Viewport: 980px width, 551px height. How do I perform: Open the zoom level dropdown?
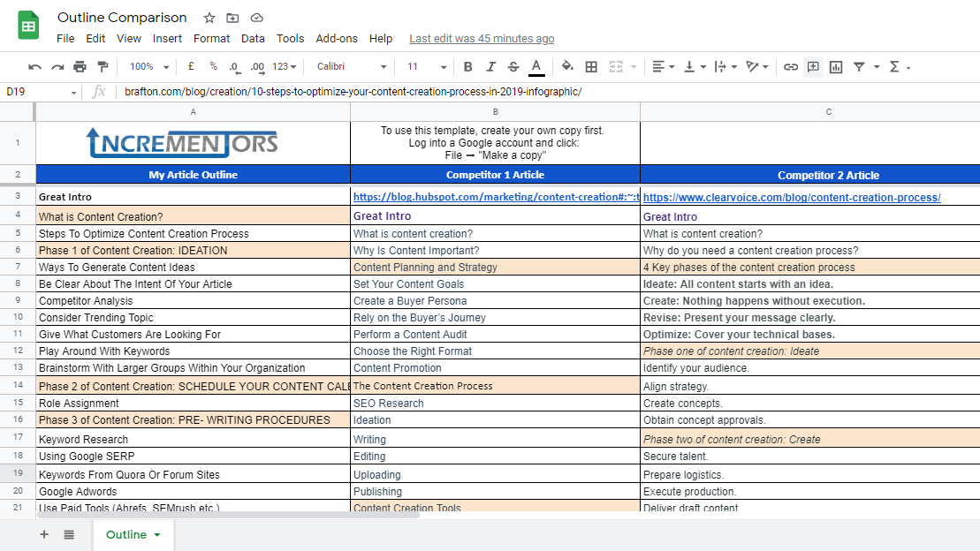coord(148,66)
